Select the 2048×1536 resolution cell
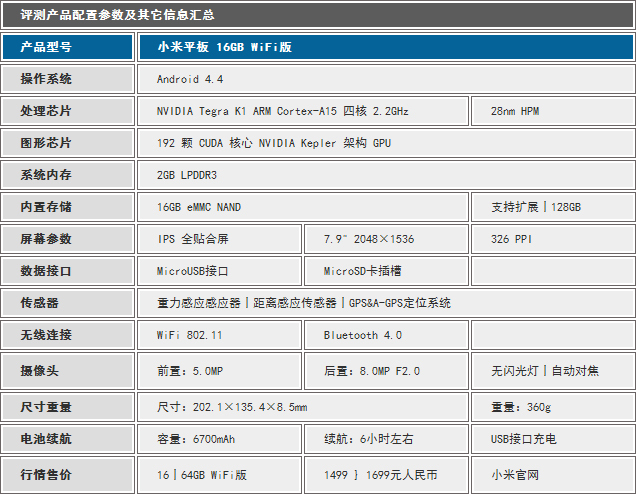Image resolution: width=636 pixels, height=494 pixels. point(385,239)
